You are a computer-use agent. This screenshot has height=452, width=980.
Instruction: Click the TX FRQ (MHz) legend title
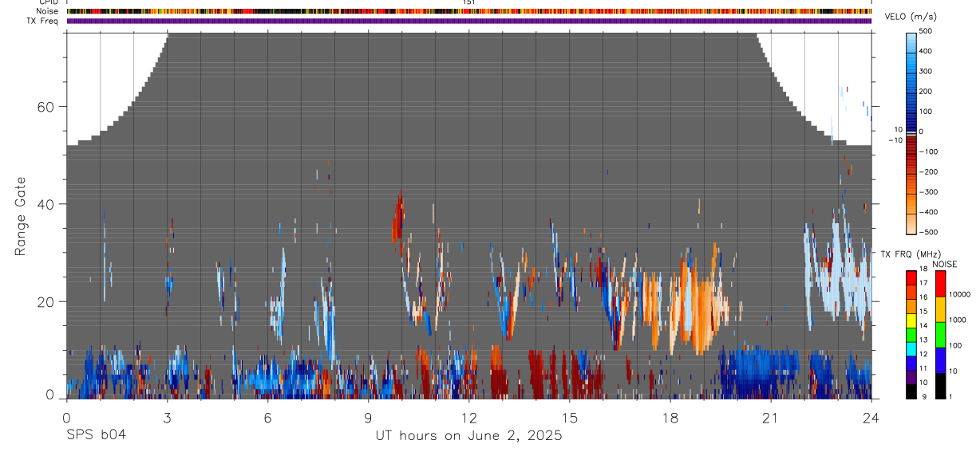pyautogui.click(x=911, y=254)
